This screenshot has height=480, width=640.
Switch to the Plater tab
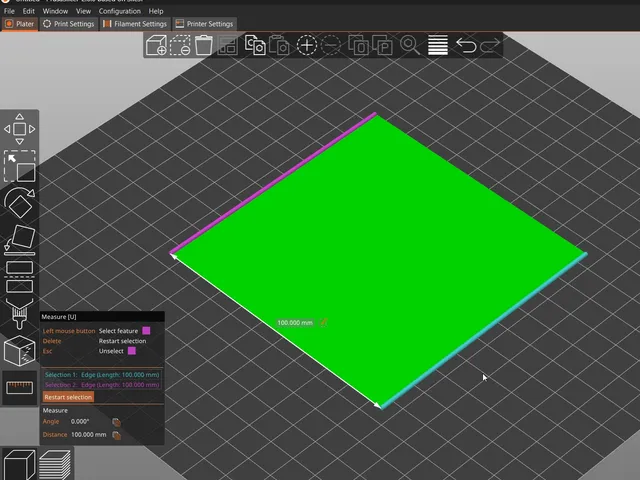tap(20, 24)
